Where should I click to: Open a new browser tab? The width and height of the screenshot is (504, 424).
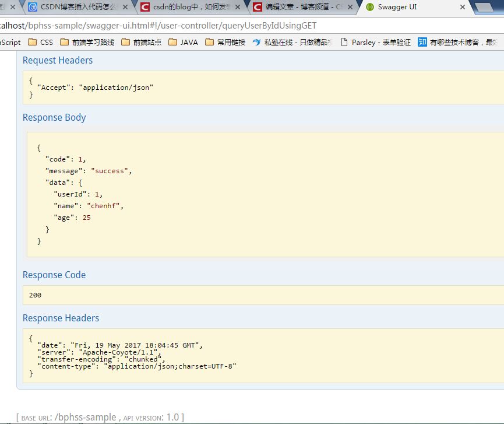pos(484,8)
